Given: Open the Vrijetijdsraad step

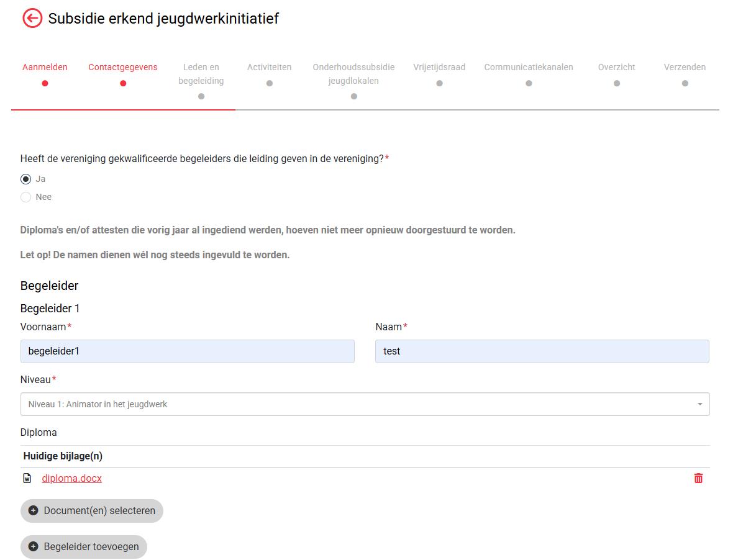Looking at the screenshot, I should pyautogui.click(x=439, y=67).
